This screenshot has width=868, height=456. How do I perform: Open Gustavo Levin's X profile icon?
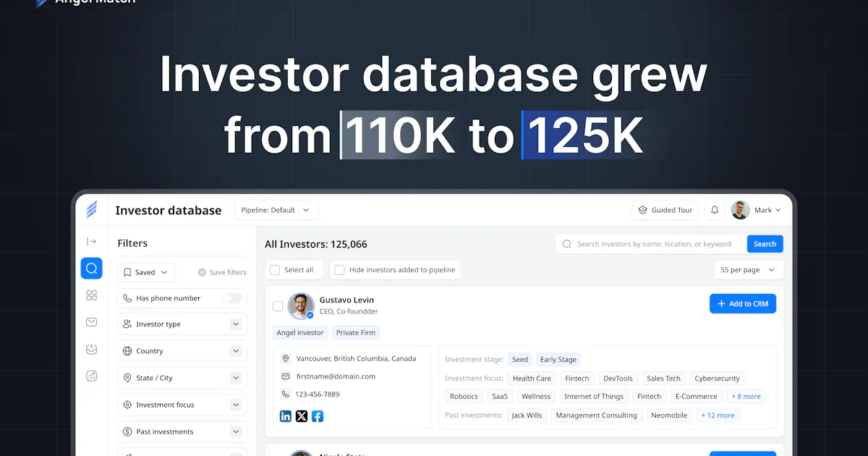click(x=302, y=416)
